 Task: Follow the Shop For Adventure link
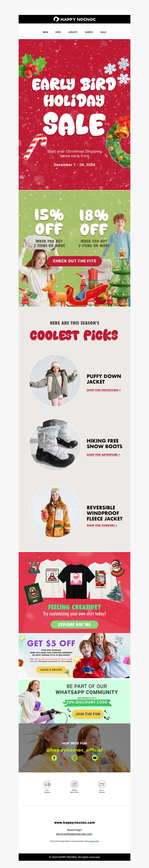103,455
